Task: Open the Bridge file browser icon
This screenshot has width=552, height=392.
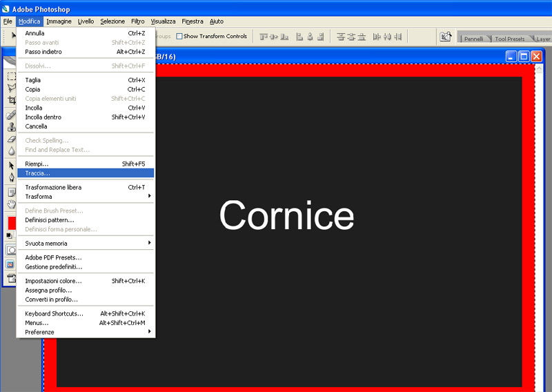Action: click(445, 37)
